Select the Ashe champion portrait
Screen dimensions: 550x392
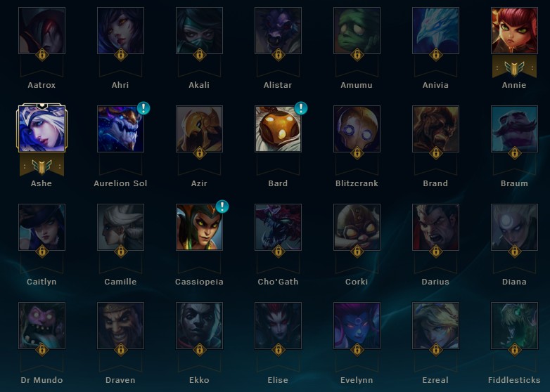41,129
